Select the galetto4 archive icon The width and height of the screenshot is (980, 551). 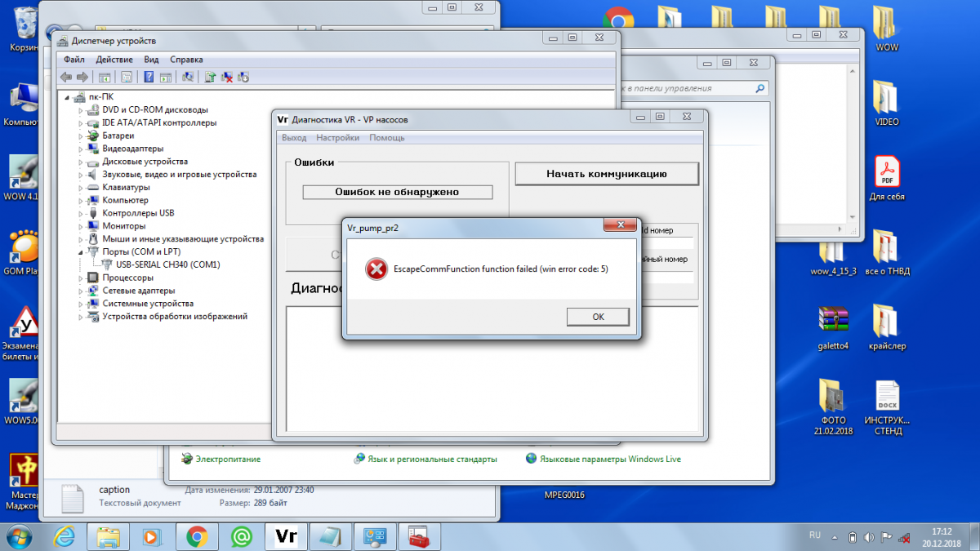coord(834,328)
